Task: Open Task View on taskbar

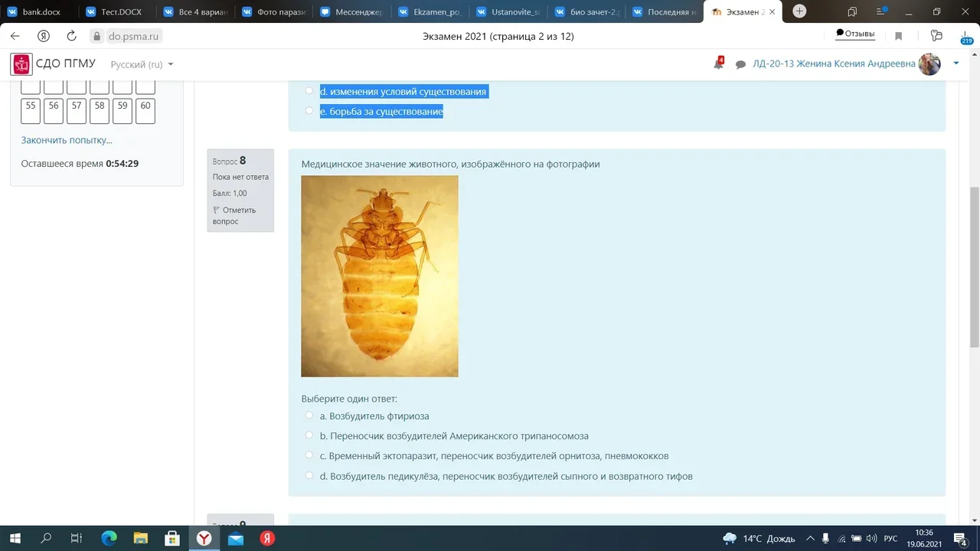Action: tap(76, 538)
